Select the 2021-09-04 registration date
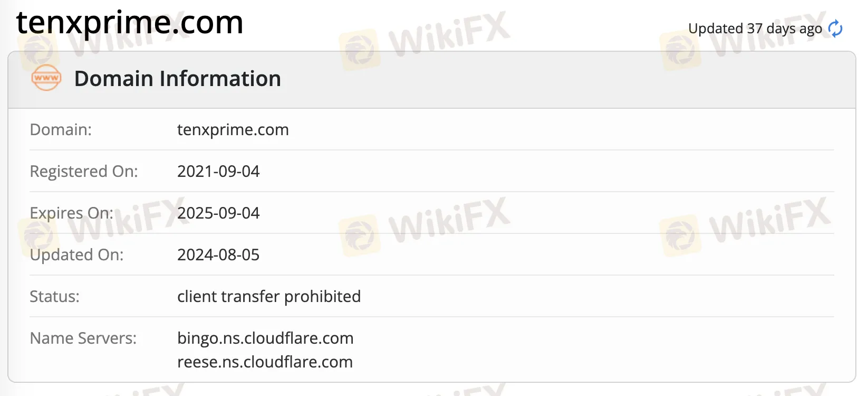The image size is (868, 396). click(218, 172)
